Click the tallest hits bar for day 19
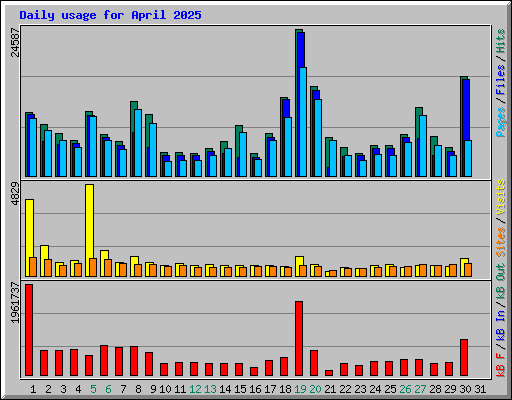 click(x=297, y=103)
